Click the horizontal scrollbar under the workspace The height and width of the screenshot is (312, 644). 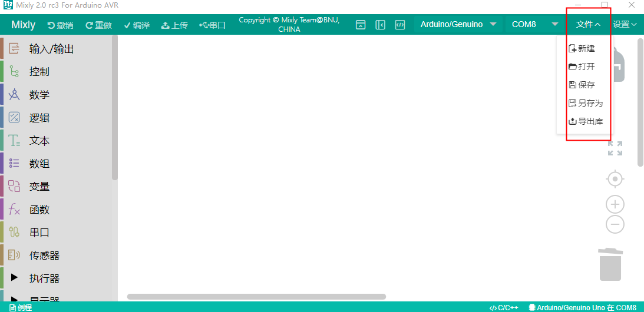(x=256, y=297)
